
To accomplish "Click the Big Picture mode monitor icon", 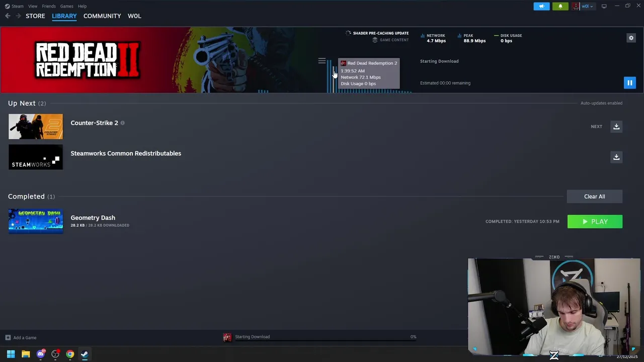I will tap(604, 6).
